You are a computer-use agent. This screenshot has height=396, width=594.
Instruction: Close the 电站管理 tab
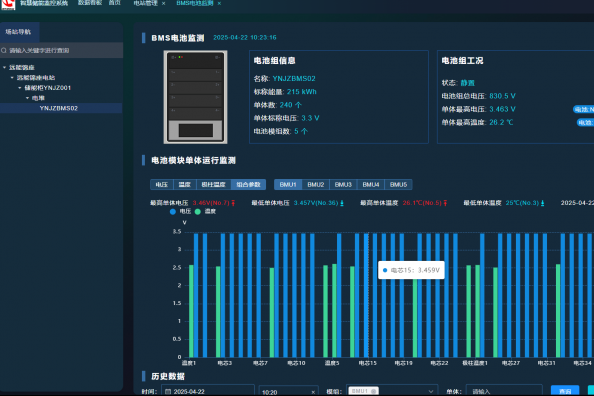click(x=163, y=3)
